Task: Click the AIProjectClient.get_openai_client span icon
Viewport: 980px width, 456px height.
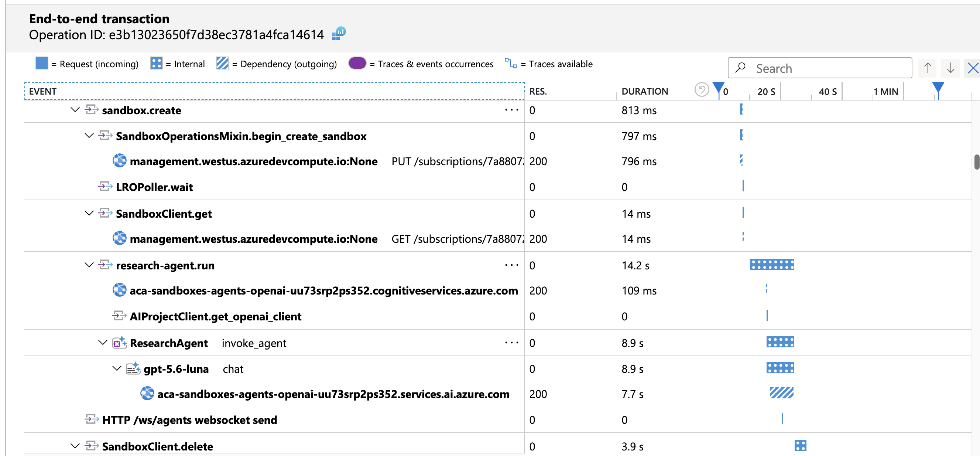Action: (x=120, y=316)
